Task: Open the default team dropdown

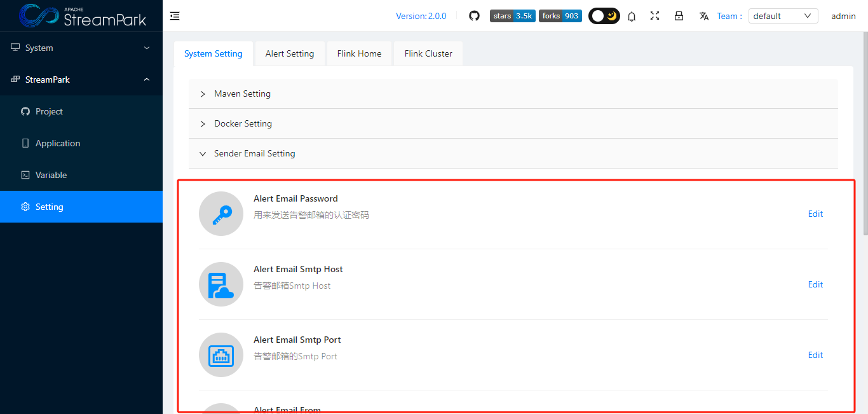Action: click(x=783, y=16)
